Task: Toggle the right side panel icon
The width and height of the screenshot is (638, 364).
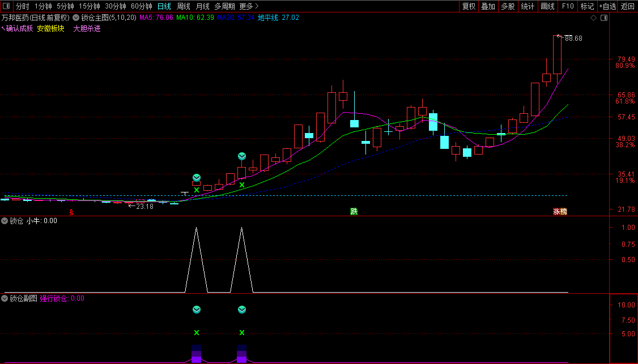Action: pos(604,18)
